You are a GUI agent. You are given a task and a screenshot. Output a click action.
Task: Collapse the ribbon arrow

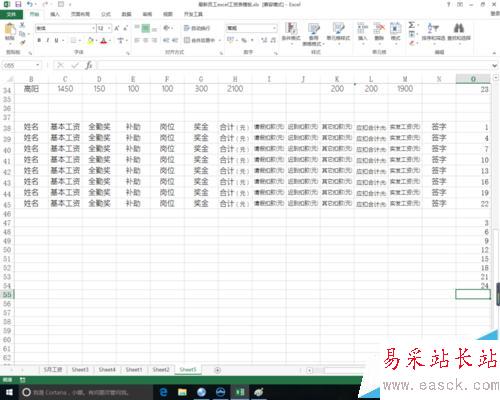click(x=494, y=53)
